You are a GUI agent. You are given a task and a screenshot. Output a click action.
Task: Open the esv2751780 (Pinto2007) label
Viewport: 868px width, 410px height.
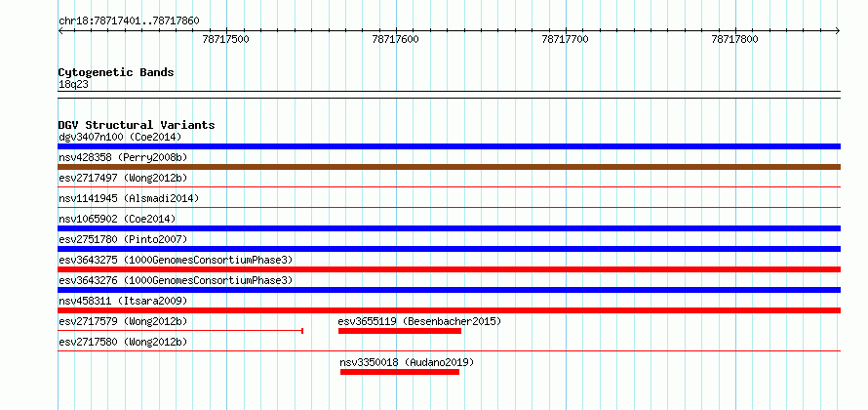pos(123,239)
